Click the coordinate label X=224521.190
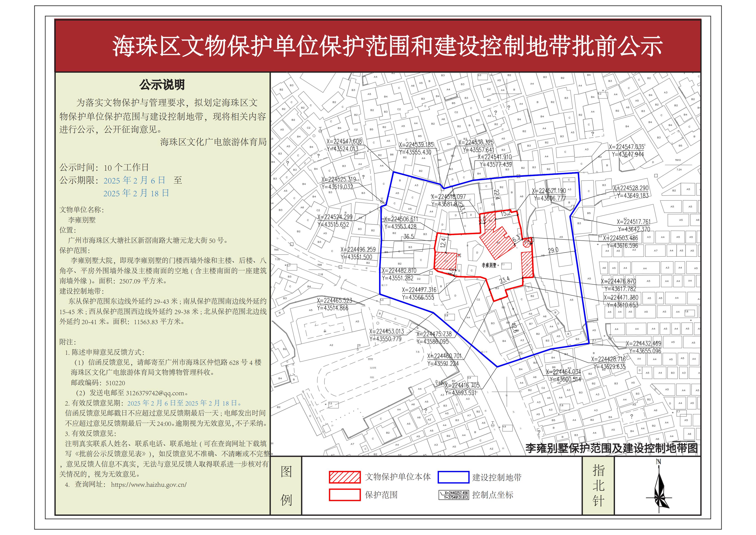The height and width of the screenshot is (535, 756). coord(549,191)
